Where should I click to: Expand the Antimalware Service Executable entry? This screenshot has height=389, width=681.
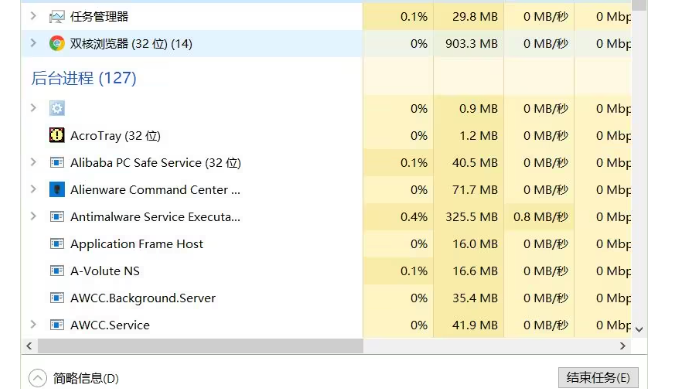tap(33, 216)
